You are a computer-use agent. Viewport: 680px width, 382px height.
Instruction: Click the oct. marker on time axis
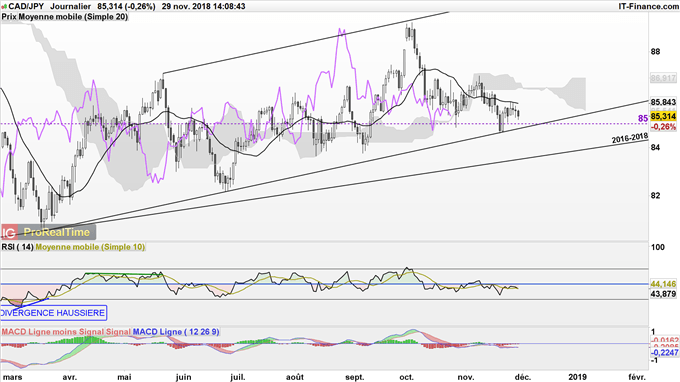pos(407,377)
